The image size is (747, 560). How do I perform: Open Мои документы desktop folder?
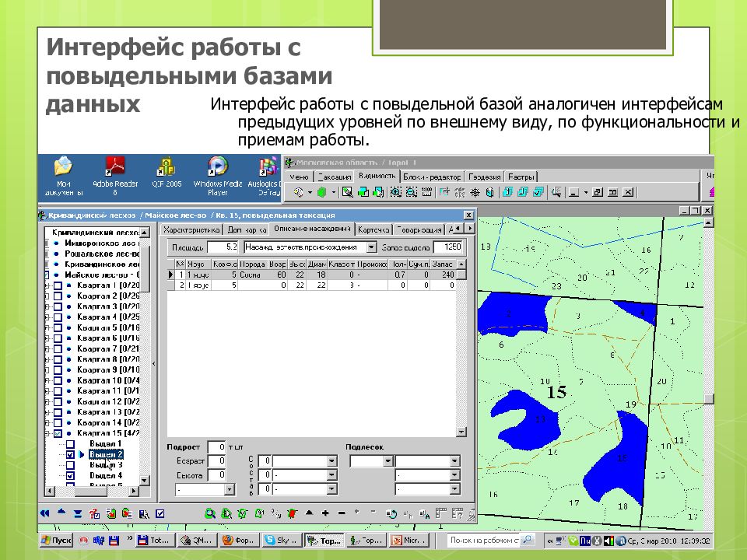[63, 176]
